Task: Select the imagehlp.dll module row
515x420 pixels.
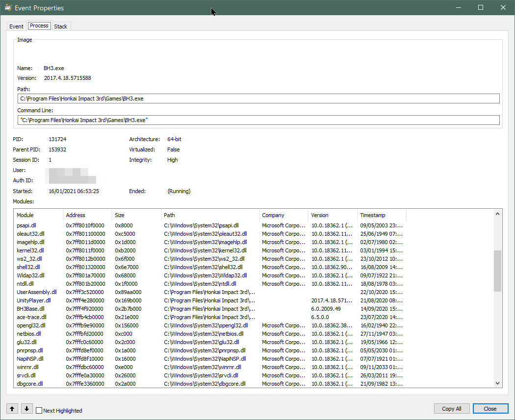Action: (210, 242)
